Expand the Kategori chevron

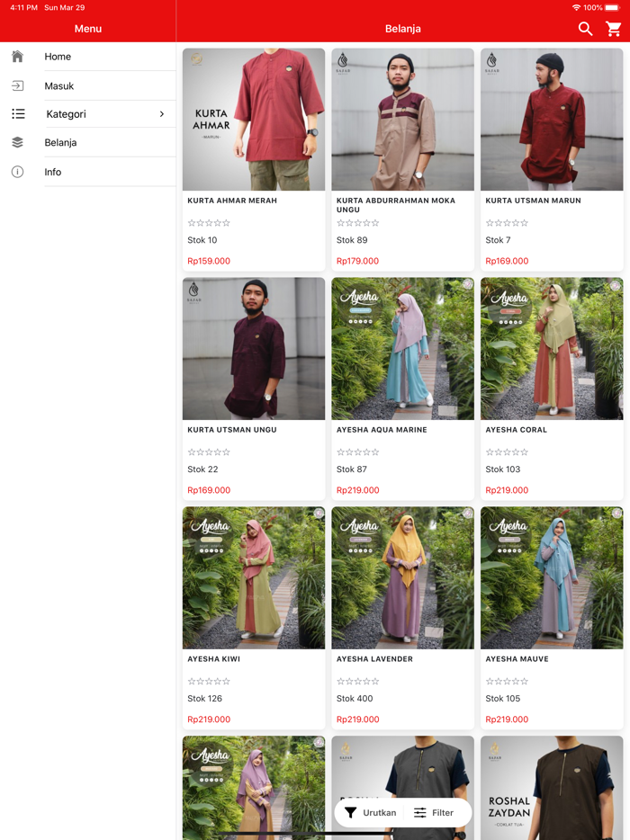(162, 113)
